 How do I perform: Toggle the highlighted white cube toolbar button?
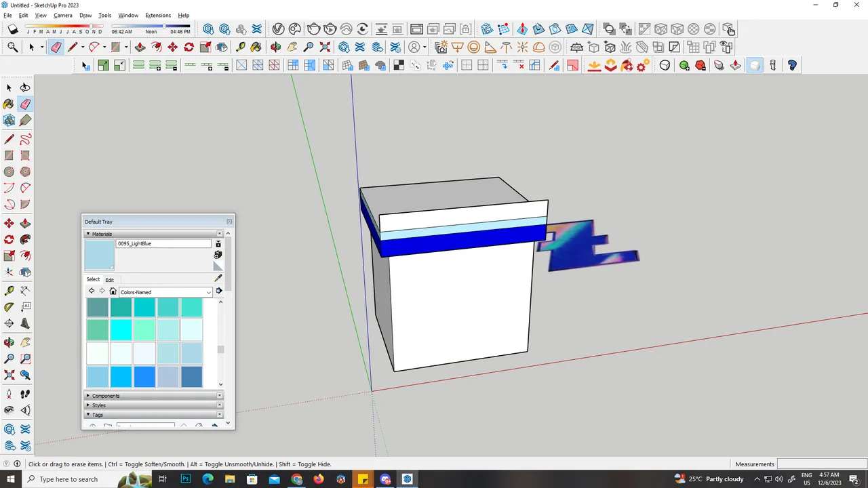755,65
